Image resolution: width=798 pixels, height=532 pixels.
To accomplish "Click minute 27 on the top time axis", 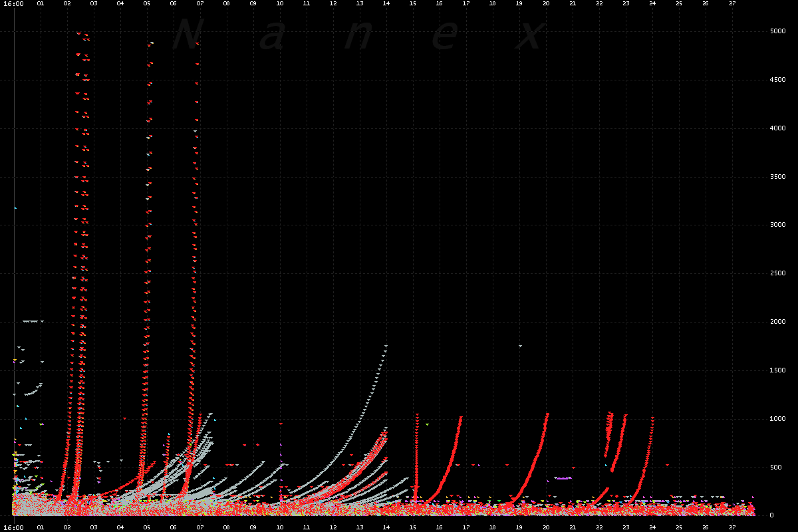I will click(732, 3).
